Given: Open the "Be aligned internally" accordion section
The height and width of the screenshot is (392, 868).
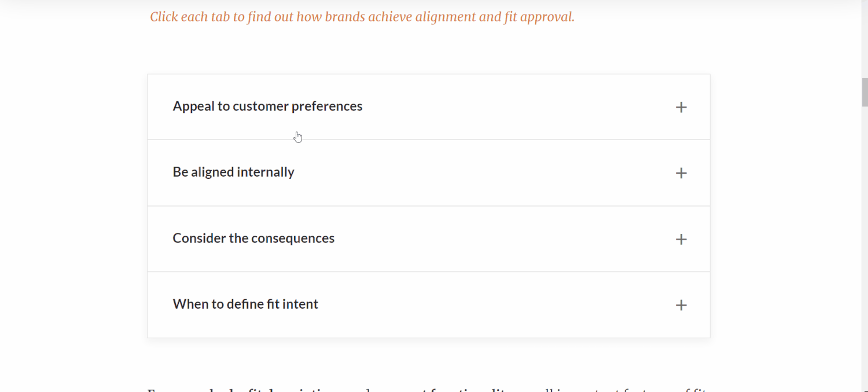Looking at the screenshot, I should click(233, 171).
